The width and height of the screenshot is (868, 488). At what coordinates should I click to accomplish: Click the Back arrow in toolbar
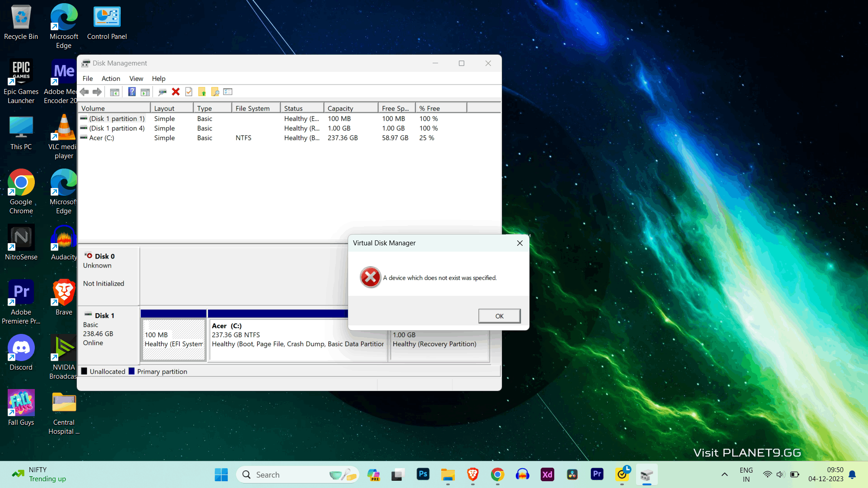point(85,92)
